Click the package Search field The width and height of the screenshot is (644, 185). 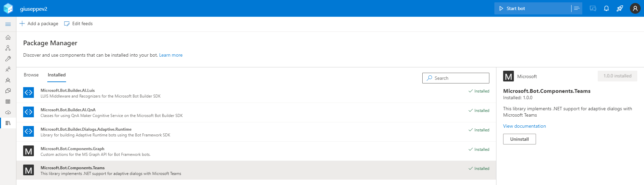456,78
